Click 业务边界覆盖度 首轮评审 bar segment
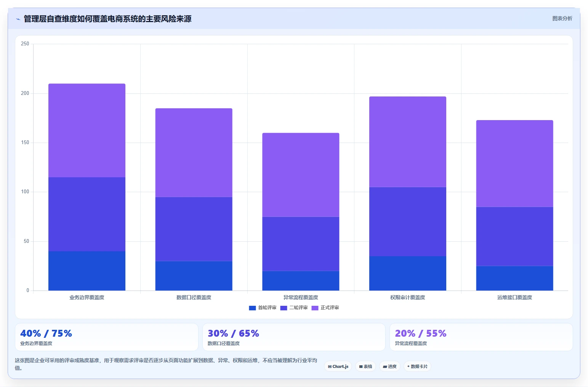588x387 pixels. click(87, 271)
